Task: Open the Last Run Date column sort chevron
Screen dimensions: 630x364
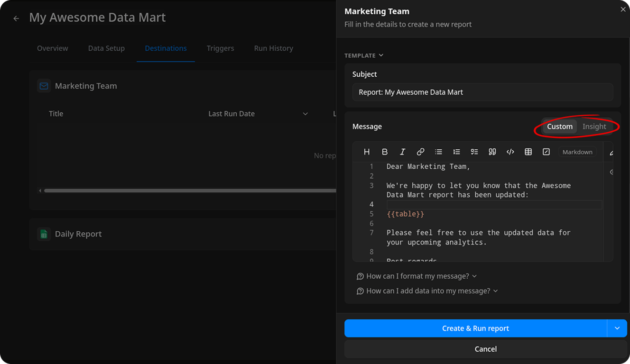Action: click(x=306, y=114)
